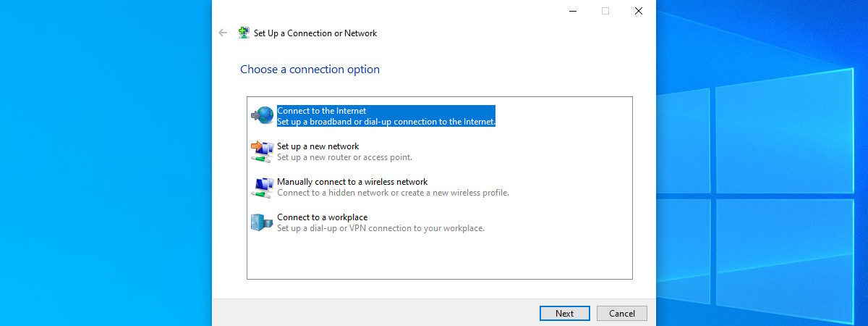This screenshot has height=326, width=868.
Task: Click the Connect to a workplace building icon
Action: point(261,222)
